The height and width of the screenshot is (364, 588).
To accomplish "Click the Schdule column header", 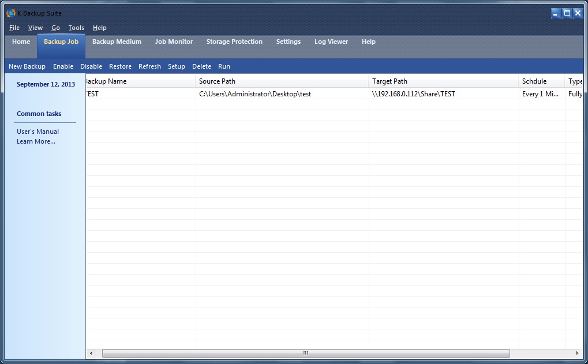I will (x=542, y=81).
